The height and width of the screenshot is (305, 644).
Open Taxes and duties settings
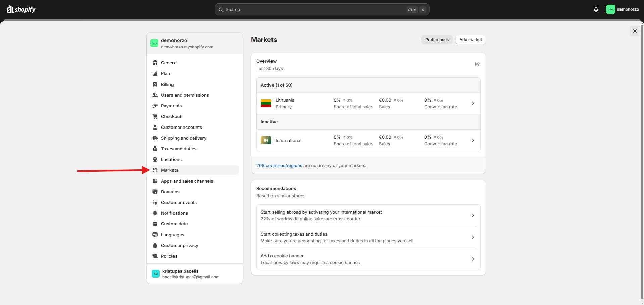point(179,149)
